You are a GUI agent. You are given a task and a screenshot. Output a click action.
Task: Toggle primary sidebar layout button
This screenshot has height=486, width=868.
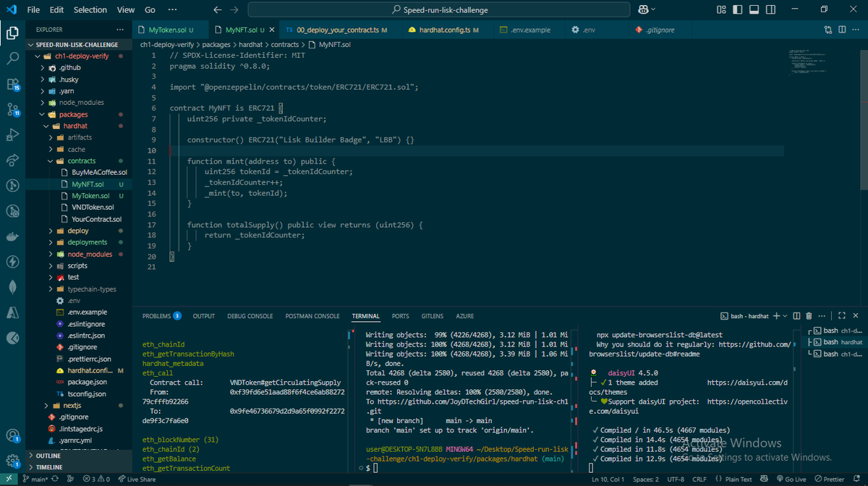coord(737,10)
